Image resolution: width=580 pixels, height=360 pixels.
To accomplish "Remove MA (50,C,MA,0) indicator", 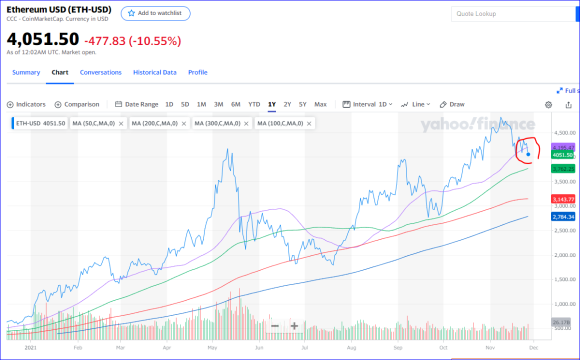I will pyautogui.click(x=121, y=124).
